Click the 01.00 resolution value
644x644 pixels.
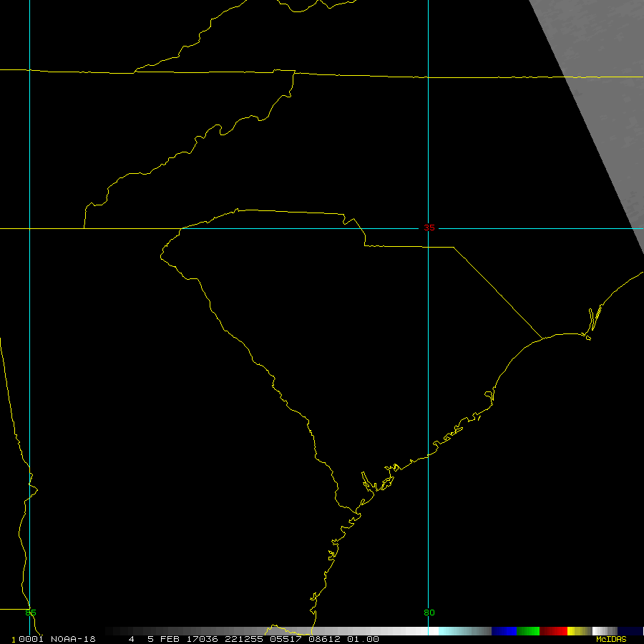tap(364, 639)
